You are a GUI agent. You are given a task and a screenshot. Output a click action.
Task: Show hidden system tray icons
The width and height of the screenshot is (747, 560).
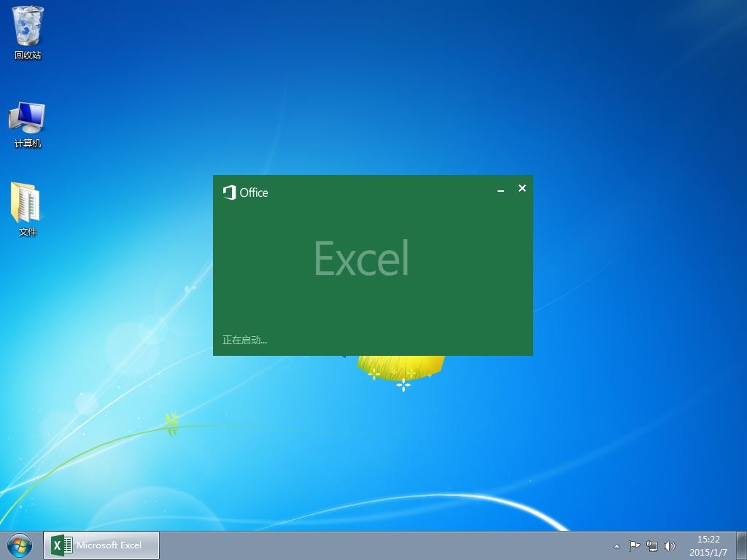click(616, 546)
